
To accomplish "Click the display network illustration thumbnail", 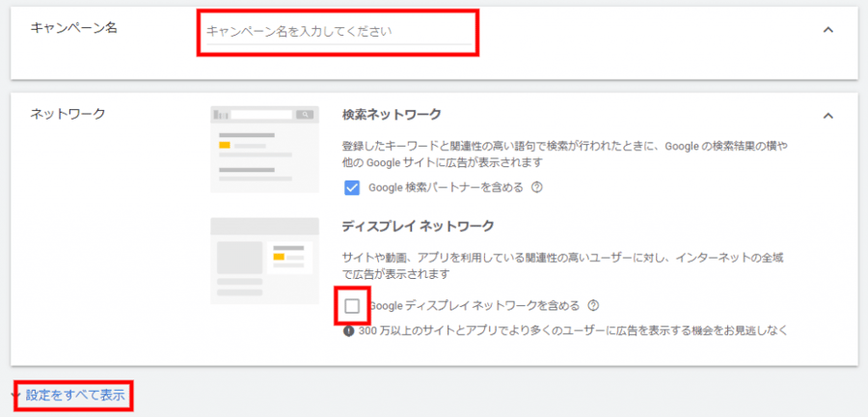I will coord(264,261).
